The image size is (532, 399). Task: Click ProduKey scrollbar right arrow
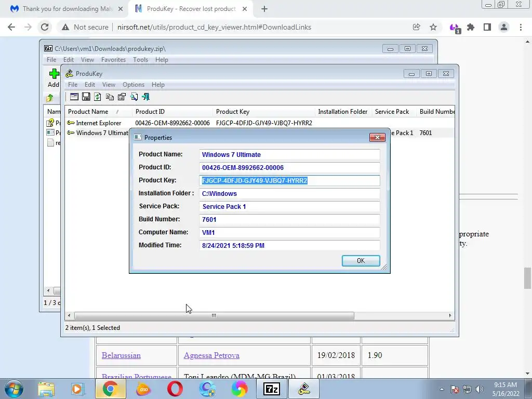click(x=450, y=315)
